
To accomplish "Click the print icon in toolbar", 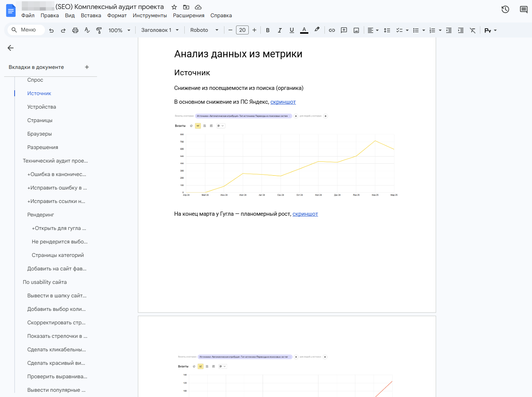I will (75, 30).
